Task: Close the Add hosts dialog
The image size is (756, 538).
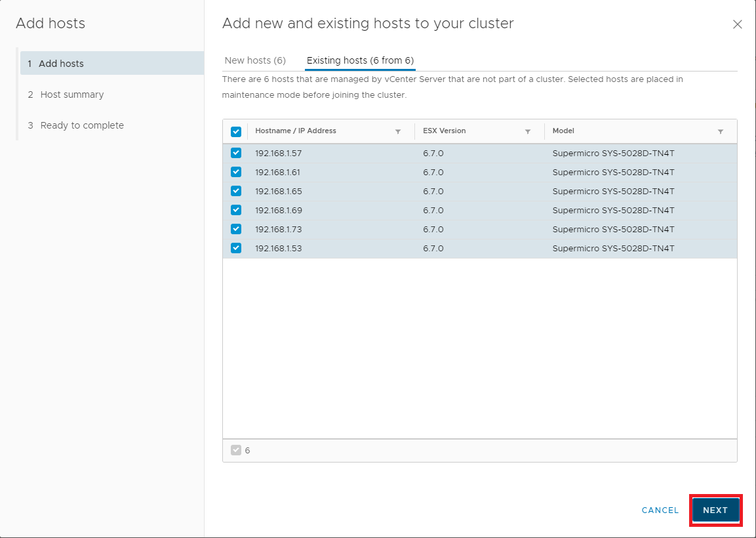Action: pos(737,25)
